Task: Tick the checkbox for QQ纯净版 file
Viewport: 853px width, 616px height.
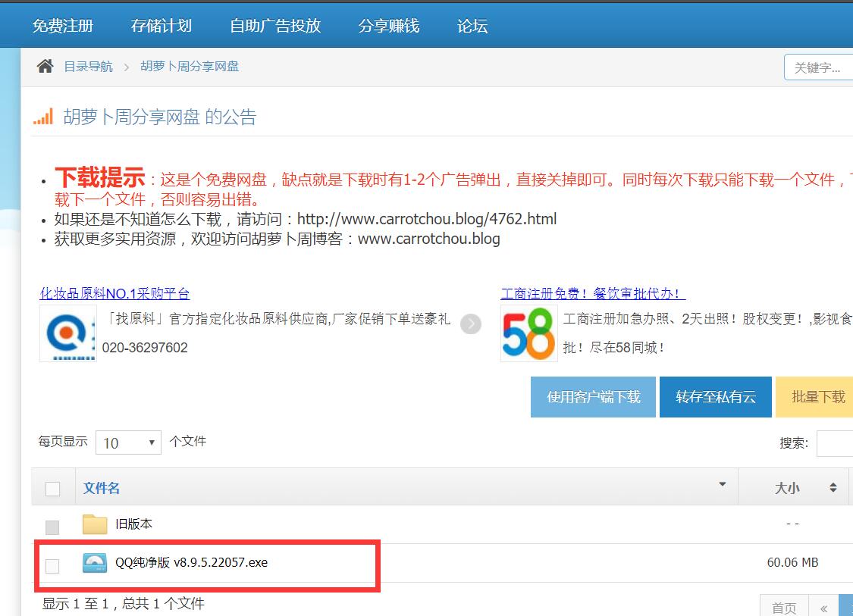Action: (53, 566)
